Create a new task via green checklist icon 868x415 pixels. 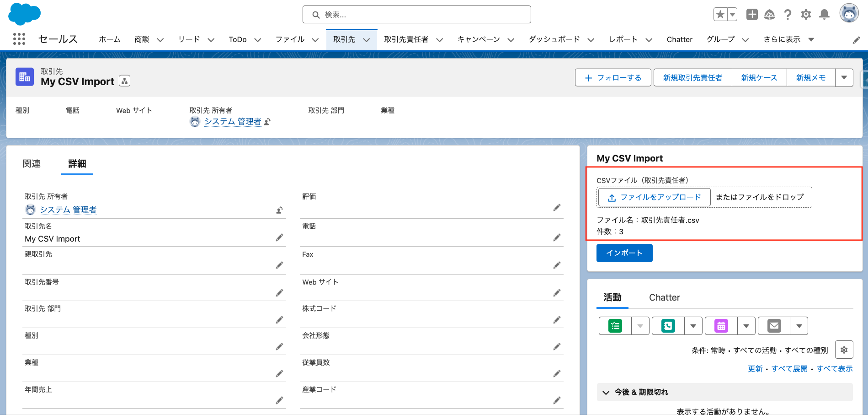(x=615, y=326)
